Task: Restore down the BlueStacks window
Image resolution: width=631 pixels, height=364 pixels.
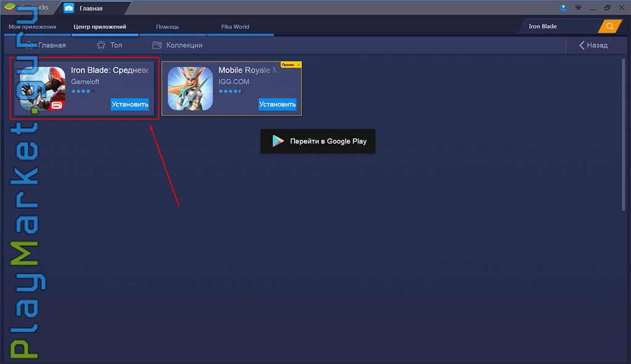Action: 607,7
